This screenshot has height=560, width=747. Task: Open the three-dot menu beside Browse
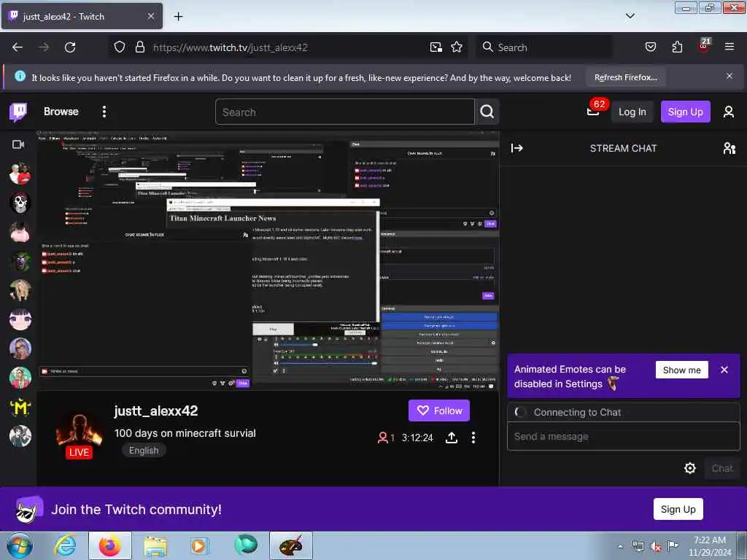point(104,112)
